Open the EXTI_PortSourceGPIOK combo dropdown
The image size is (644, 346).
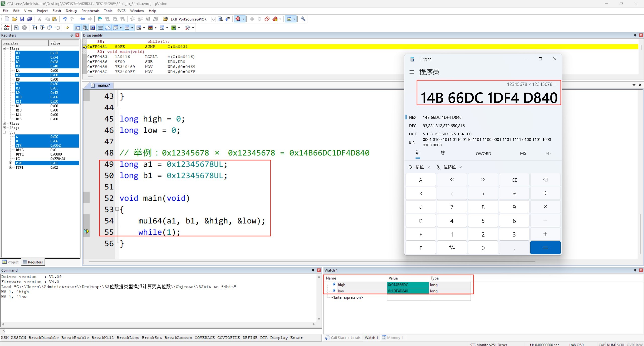(x=213, y=19)
